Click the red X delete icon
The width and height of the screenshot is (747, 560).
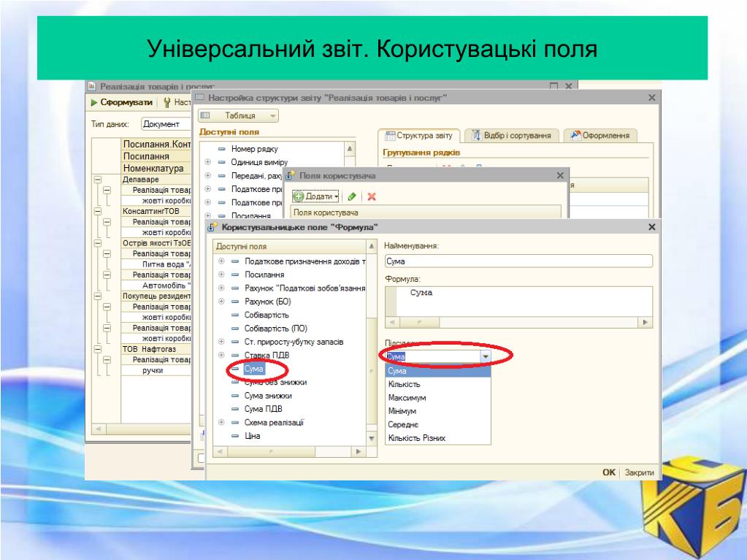(x=372, y=196)
